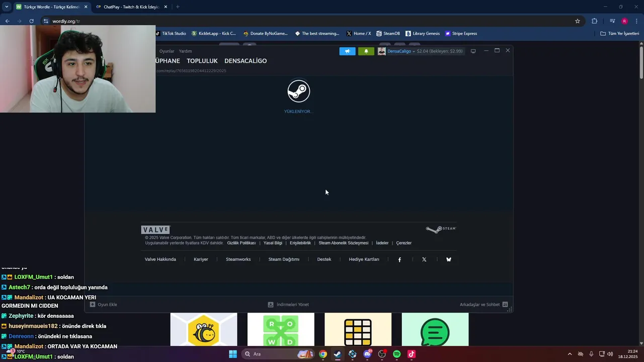The height and width of the screenshot is (362, 644).
Task: Open Steam Oyunlar menu
Action: [167, 51]
